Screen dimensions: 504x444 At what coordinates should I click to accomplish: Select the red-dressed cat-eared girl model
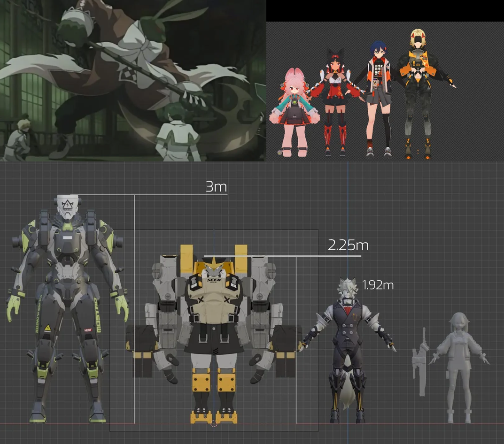(336, 103)
